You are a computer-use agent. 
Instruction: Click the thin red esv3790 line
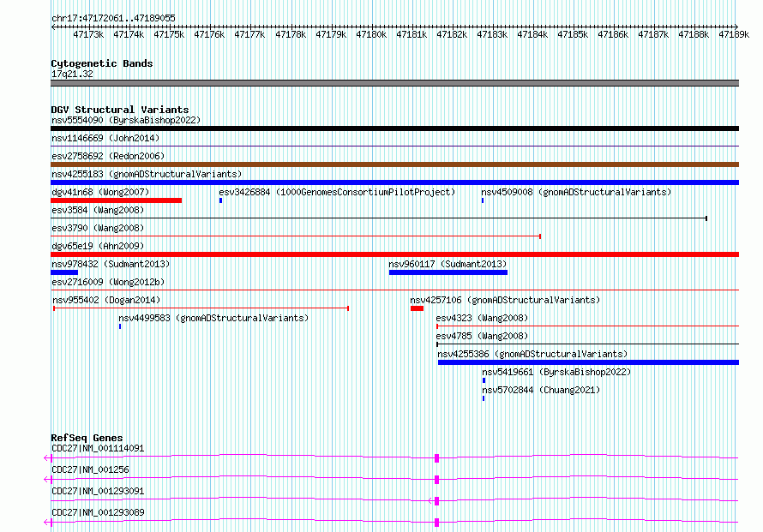(x=296, y=236)
